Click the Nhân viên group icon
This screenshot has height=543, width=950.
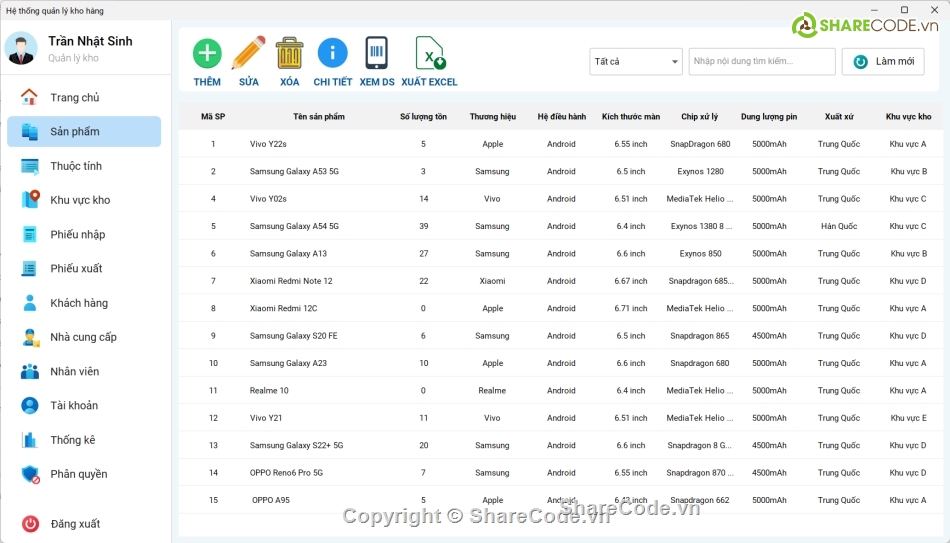(29, 371)
